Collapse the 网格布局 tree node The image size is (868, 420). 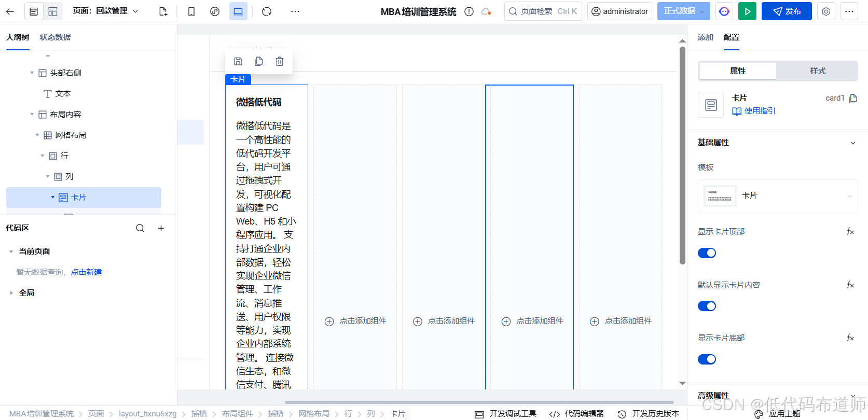(x=37, y=135)
